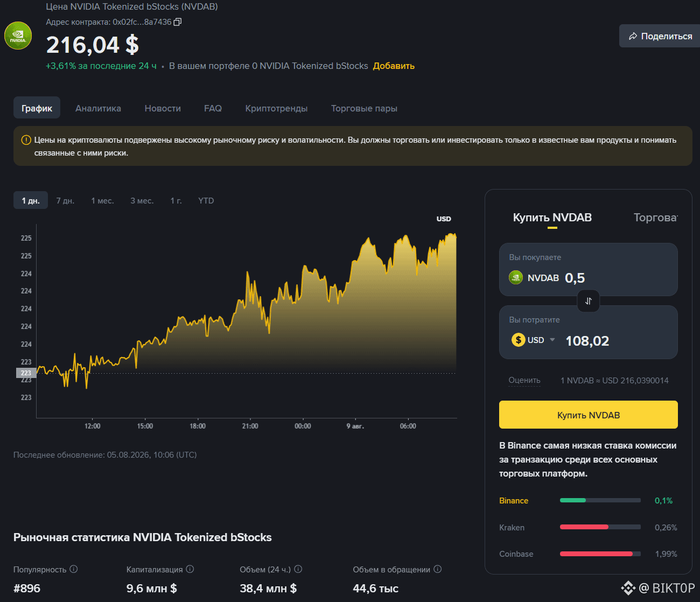This screenshot has width=700, height=602.
Task: Open the Новости tab
Action: (163, 108)
